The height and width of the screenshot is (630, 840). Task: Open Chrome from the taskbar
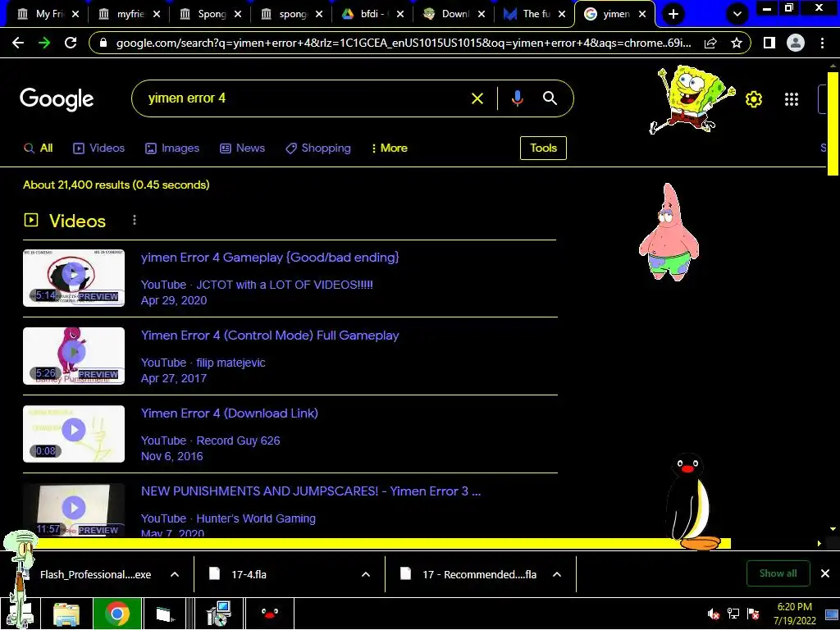click(116, 614)
